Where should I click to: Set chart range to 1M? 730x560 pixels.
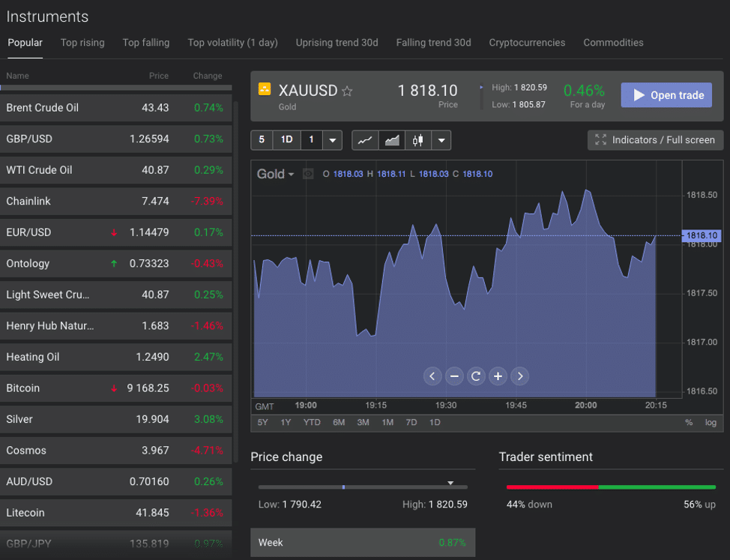pos(387,423)
